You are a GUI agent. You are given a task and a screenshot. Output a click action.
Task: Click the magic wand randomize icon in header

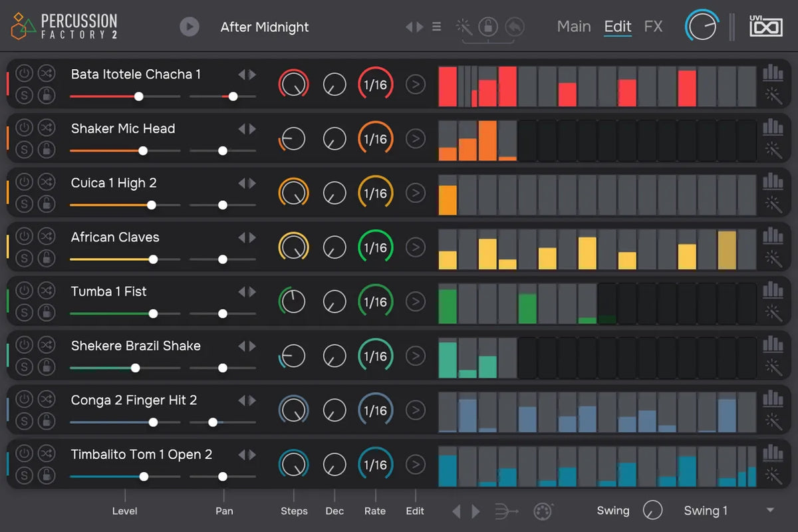point(464,27)
